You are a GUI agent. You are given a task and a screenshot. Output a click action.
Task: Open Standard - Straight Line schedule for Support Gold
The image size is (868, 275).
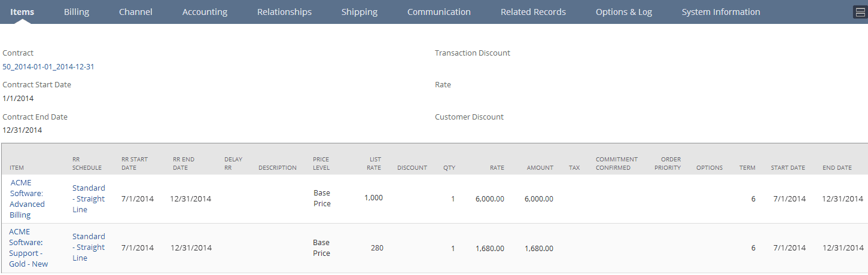[89, 247]
